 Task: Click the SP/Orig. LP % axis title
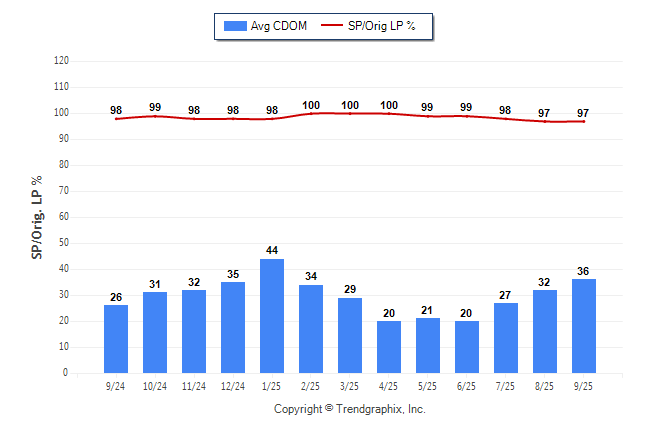click(38, 217)
